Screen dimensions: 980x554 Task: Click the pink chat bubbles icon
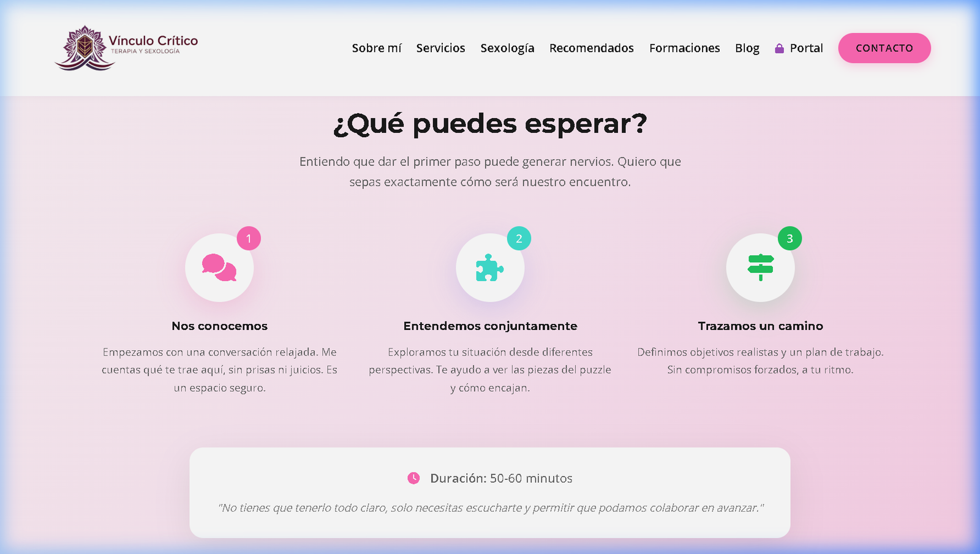(219, 268)
